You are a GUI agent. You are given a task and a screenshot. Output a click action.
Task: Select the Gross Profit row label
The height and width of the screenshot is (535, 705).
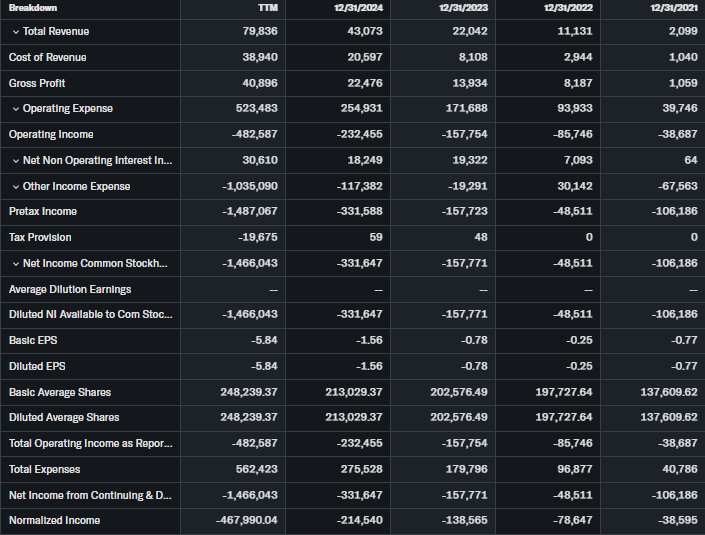[x=37, y=83]
